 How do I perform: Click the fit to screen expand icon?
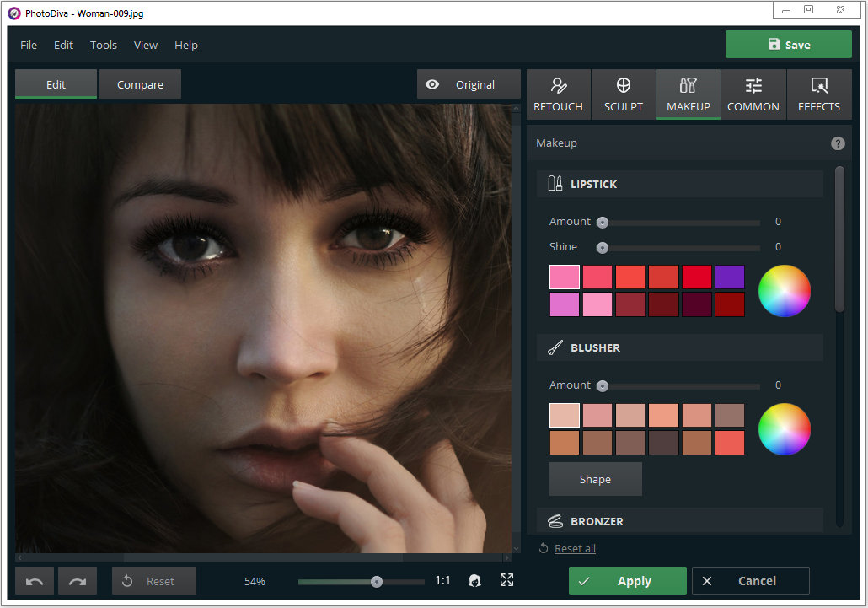[x=506, y=580]
